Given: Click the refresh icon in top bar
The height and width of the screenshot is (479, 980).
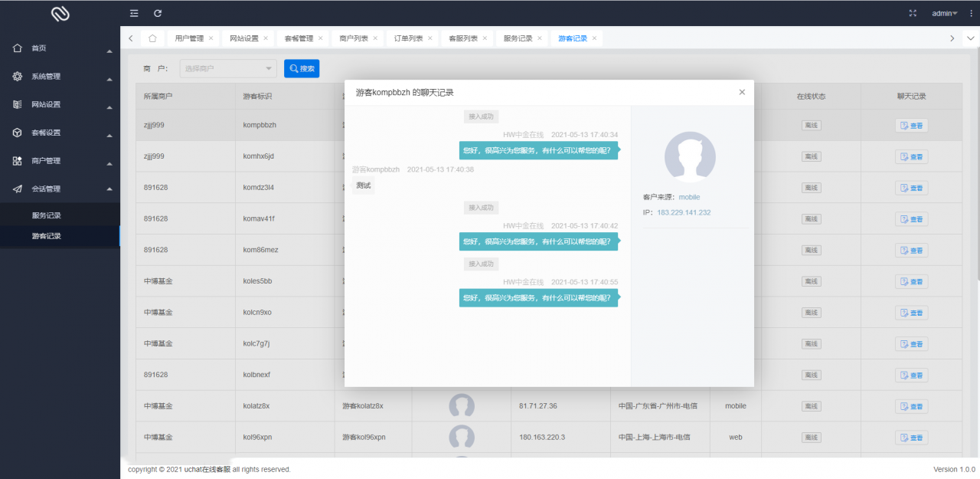Looking at the screenshot, I should coord(158,13).
